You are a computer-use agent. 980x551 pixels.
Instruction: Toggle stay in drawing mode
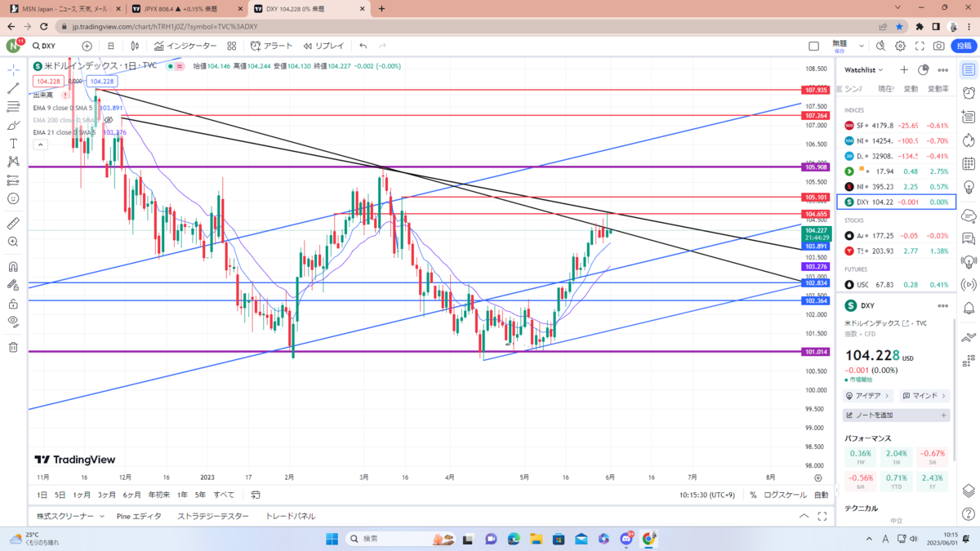13,285
